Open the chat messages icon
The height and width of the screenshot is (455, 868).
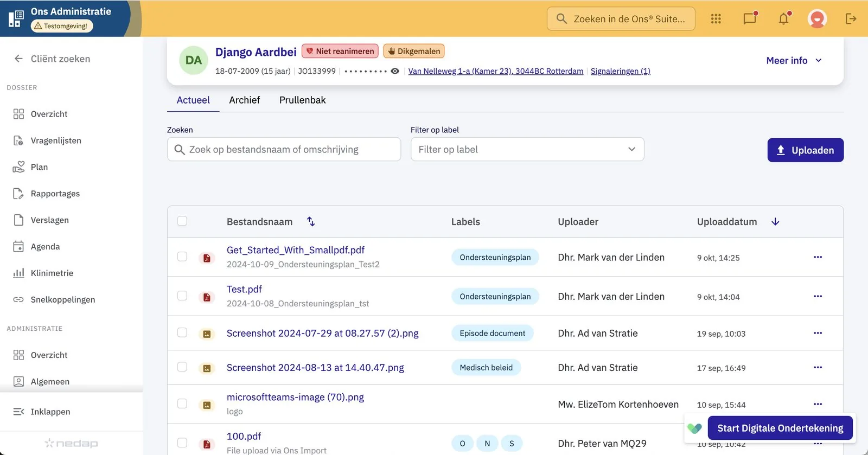[750, 18]
